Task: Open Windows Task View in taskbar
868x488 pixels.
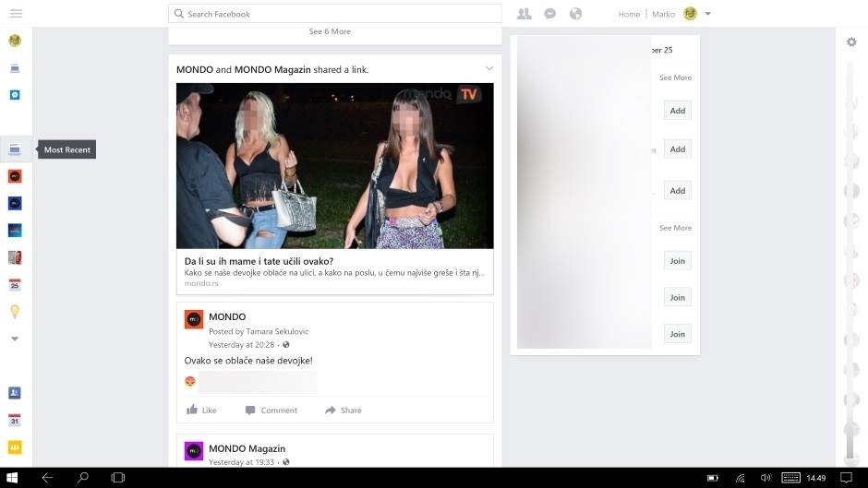Action: (x=117, y=478)
